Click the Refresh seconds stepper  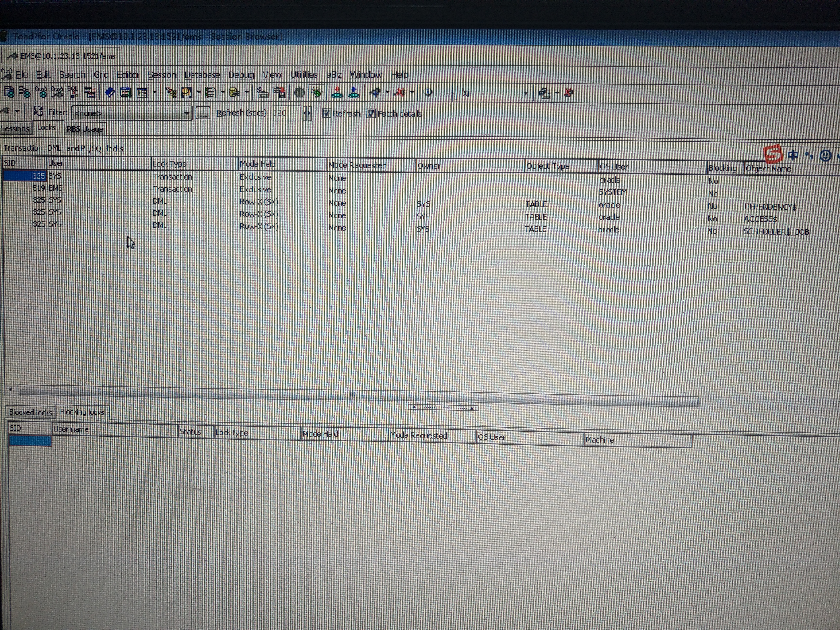click(307, 113)
